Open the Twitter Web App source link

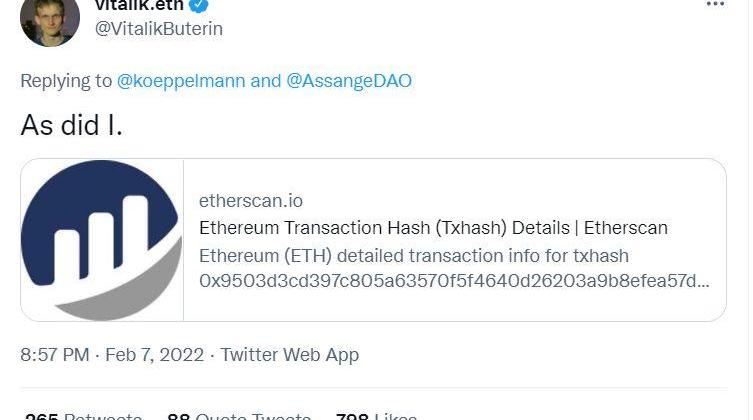(x=289, y=355)
